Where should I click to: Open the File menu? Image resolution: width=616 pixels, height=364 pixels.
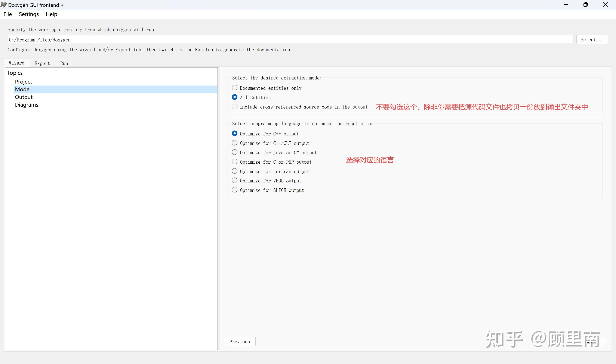click(8, 14)
